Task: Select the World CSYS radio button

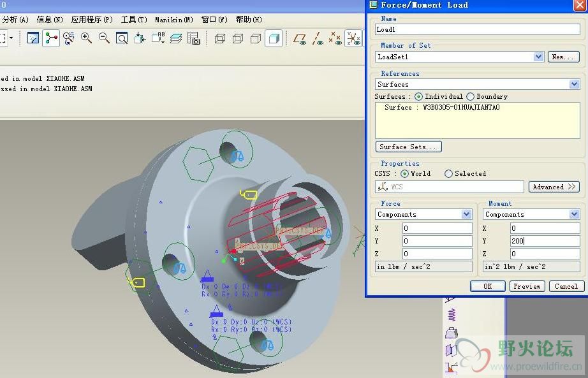Action: coord(404,173)
